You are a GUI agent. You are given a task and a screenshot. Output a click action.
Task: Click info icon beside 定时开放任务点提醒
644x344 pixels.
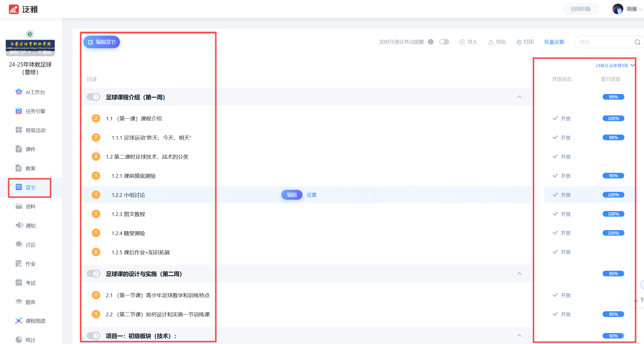(431, 42)
